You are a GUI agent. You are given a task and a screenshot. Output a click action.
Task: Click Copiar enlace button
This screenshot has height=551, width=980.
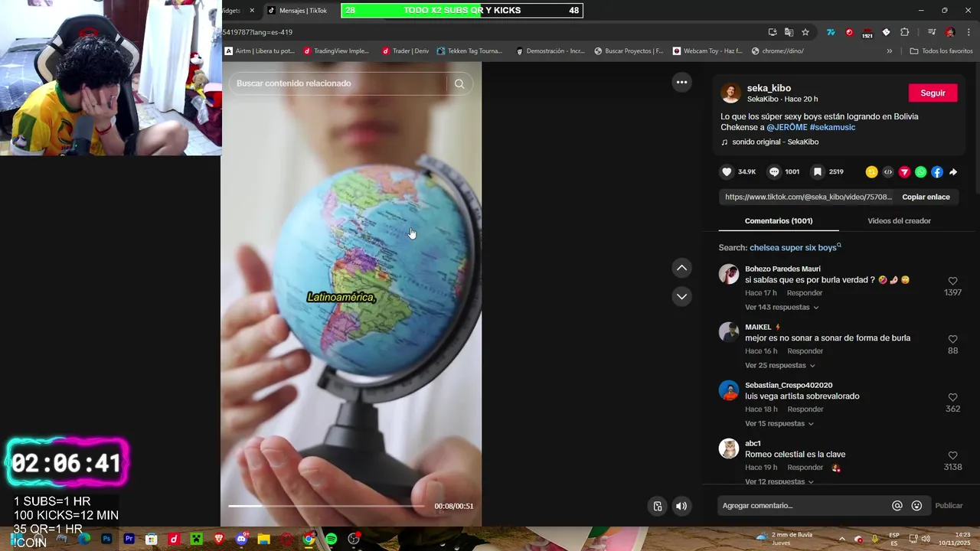[x=926, y=197]
